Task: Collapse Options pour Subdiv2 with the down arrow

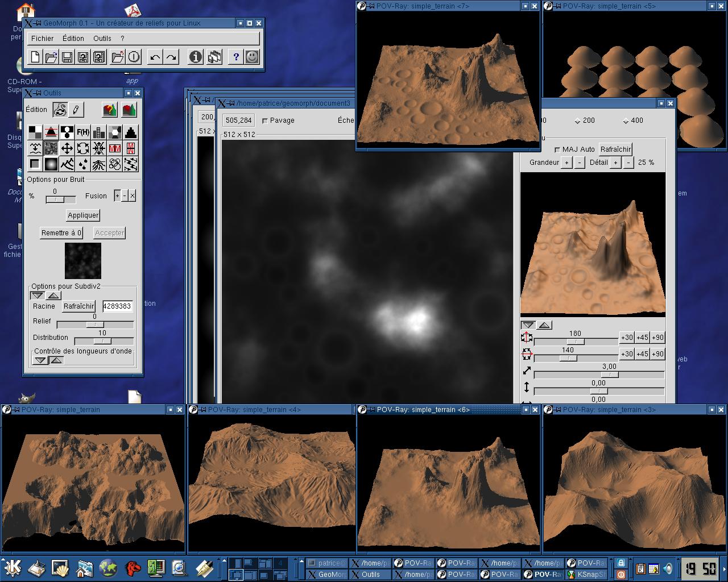Action: coord(37,296)
